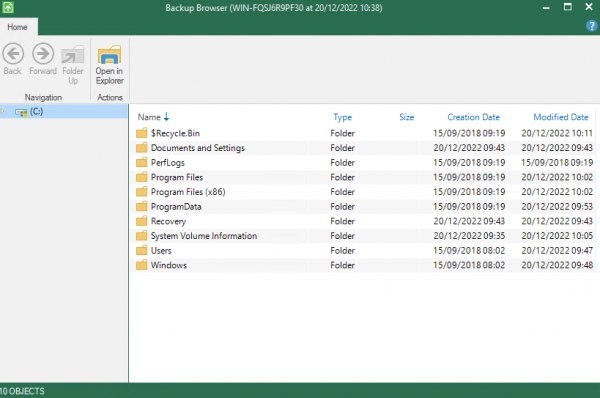Image resolution: width=600 pixels, height=398 pixels.
Task: Switch to the Home ribbon tab
Action: pos(18,27)
